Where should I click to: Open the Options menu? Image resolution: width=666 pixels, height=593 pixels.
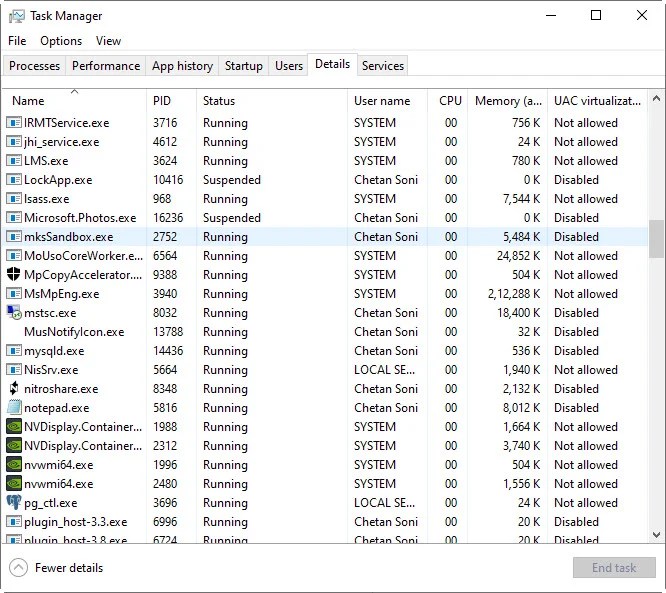tap(61, 41)
